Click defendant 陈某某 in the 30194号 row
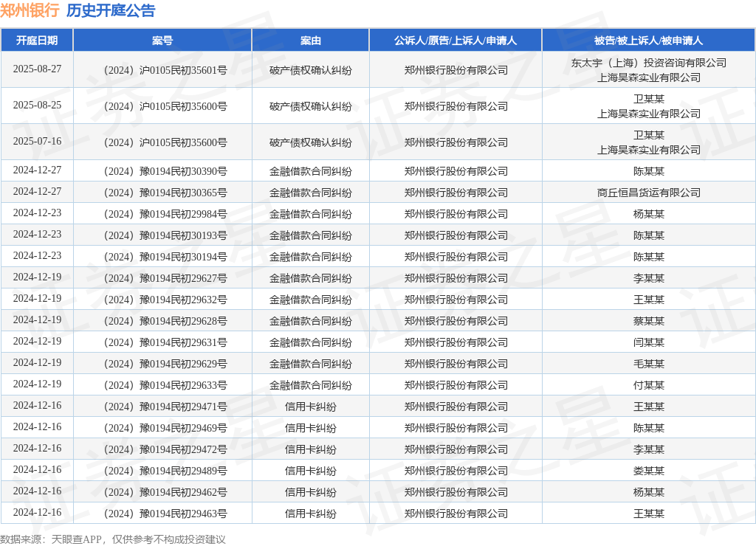 pos(648,257)
